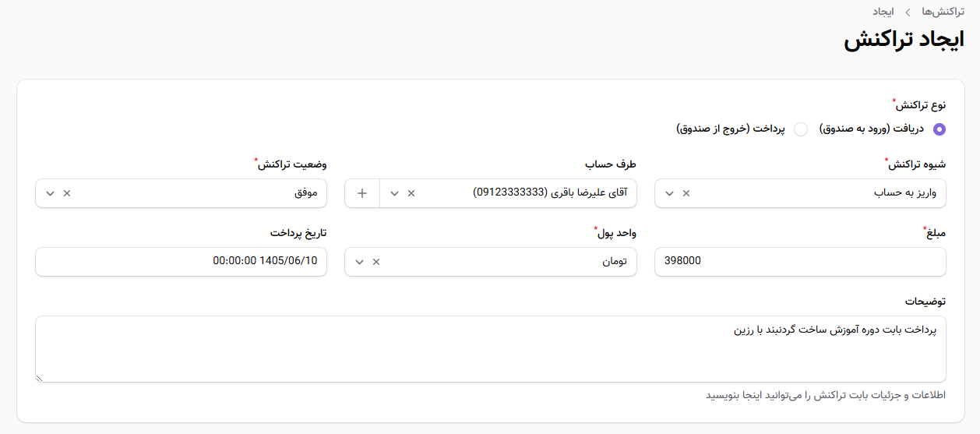Open the واریز به حساب combo box
The height and width of the screenshot is (434, 980).
[x=801, y=193]
